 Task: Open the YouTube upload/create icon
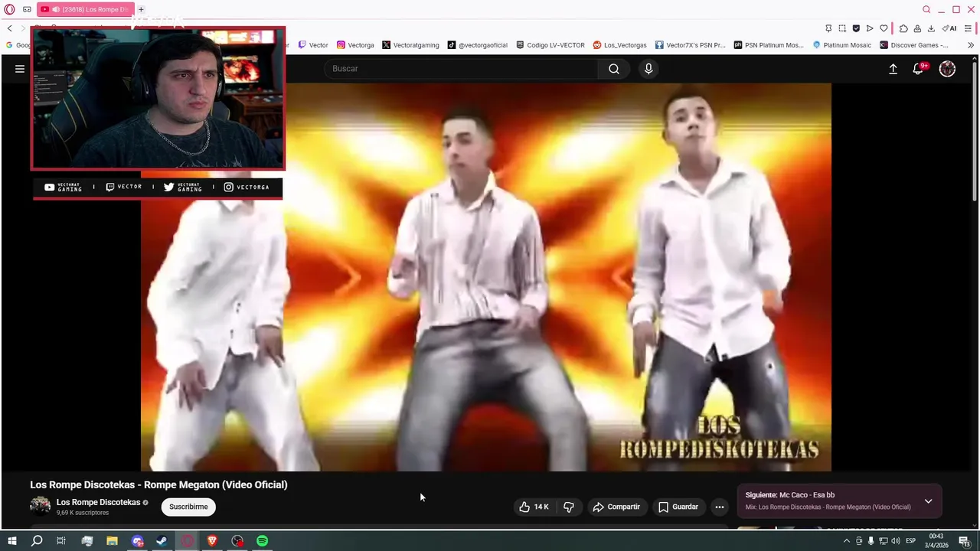coord(893,69)
